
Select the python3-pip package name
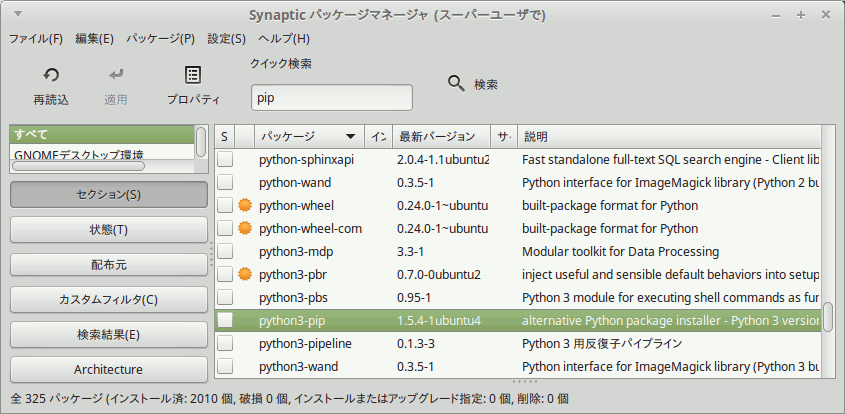coord(292,321)
